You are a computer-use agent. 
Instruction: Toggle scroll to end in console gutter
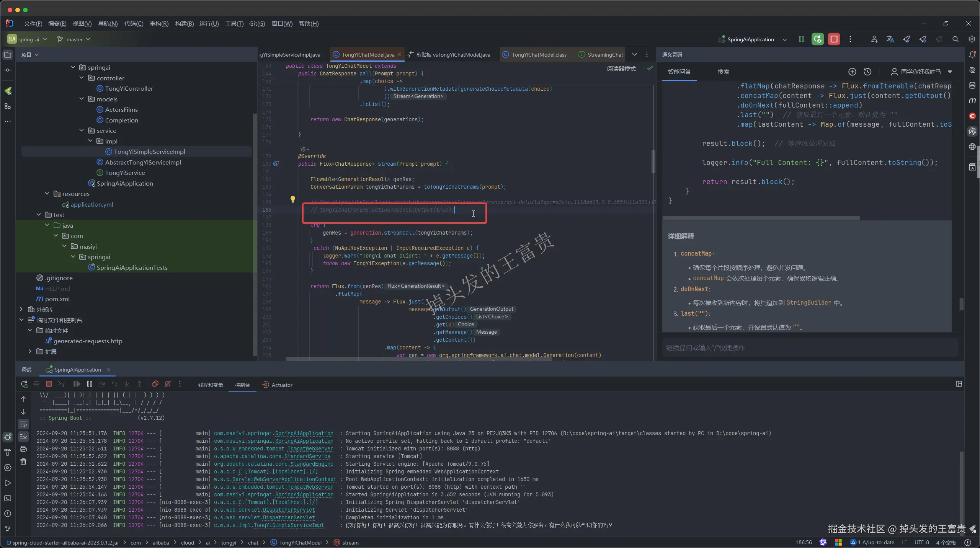(x=23, y=437)
